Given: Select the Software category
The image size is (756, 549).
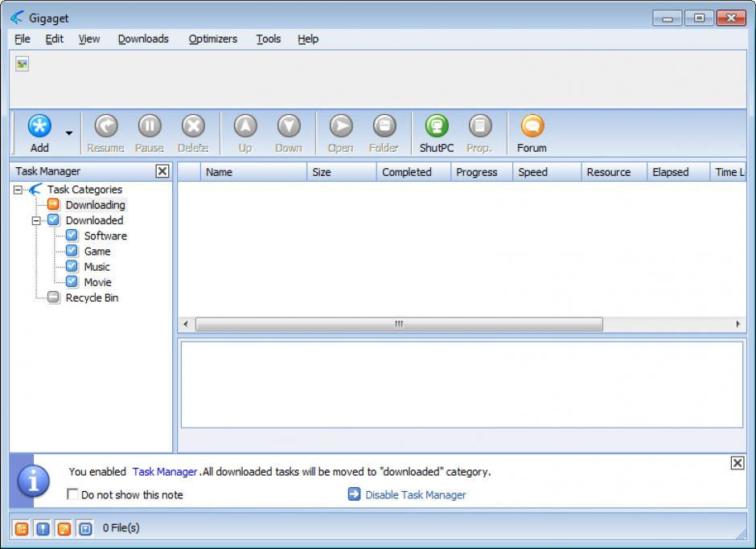Looking at the screenshot, I should point(105,236).
